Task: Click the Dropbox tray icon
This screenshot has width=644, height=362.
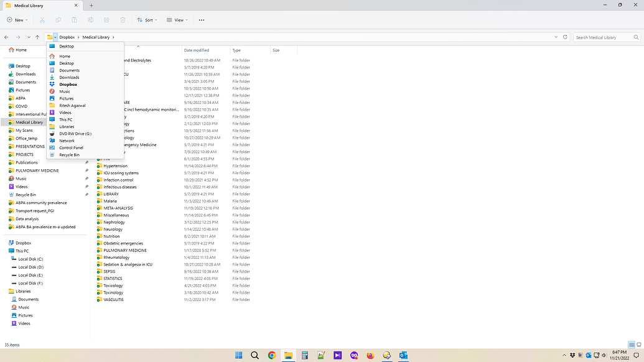Action: 572,355
